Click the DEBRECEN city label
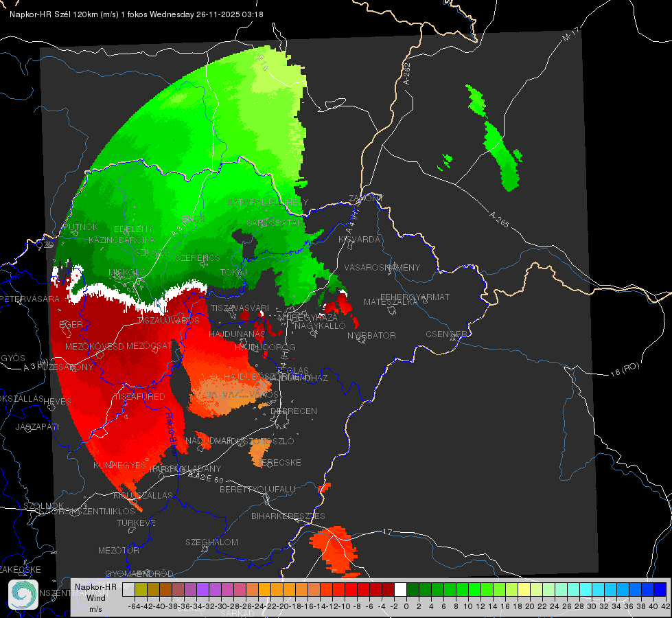 pyautogui.click(x=294, y=411)
